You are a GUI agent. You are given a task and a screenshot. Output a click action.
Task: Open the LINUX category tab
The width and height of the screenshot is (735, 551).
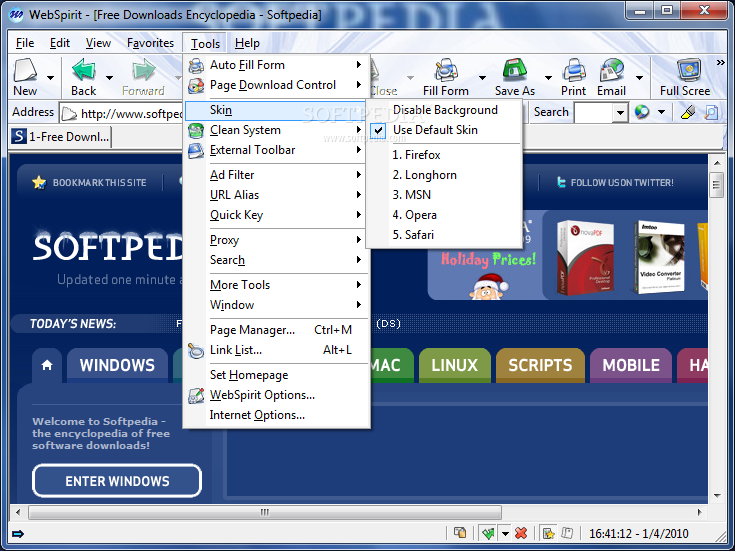tap(454, 365)
